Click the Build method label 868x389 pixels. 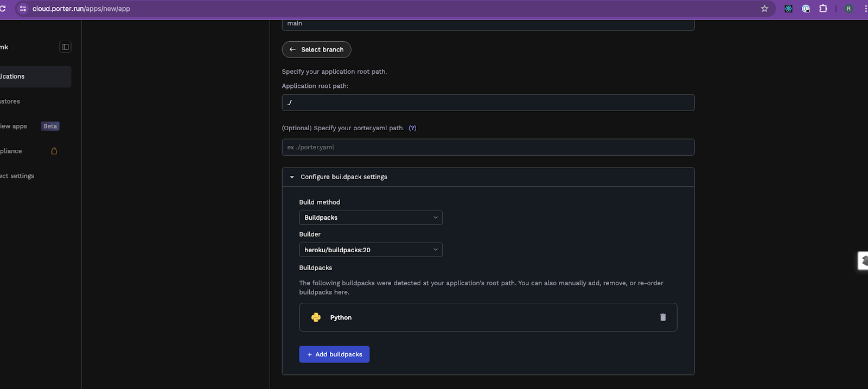click(x=320, y=202)
